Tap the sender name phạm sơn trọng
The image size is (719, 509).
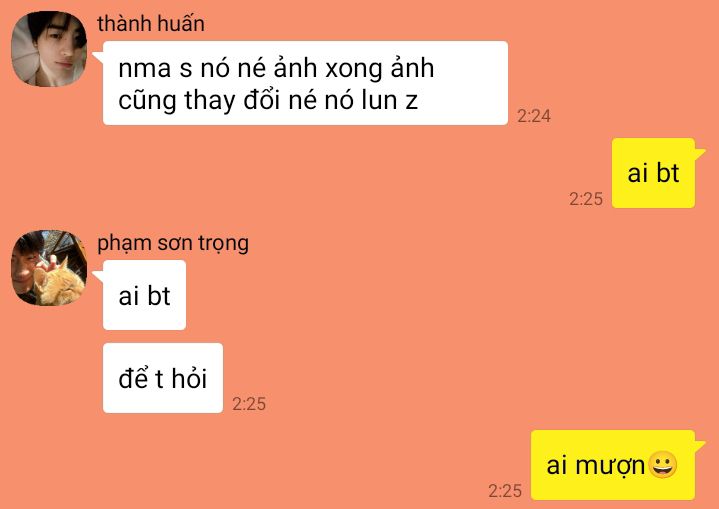tap(173, 243)
